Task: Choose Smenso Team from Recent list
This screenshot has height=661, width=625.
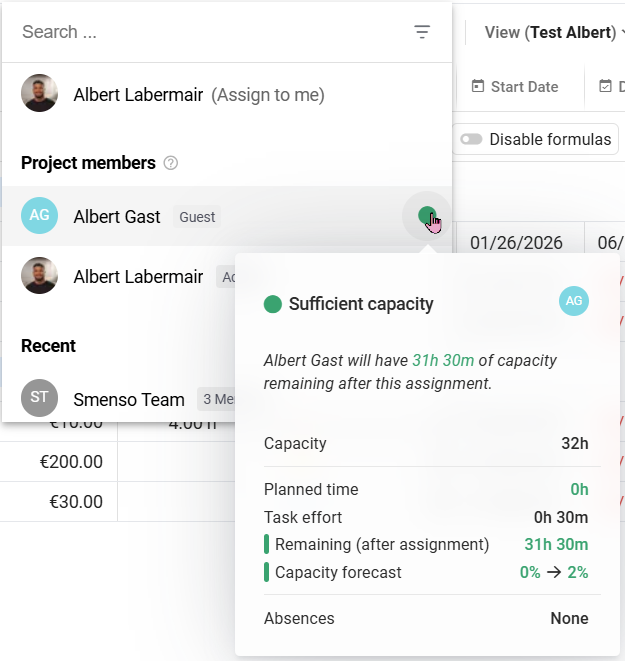Action: [x=129, y=400]
